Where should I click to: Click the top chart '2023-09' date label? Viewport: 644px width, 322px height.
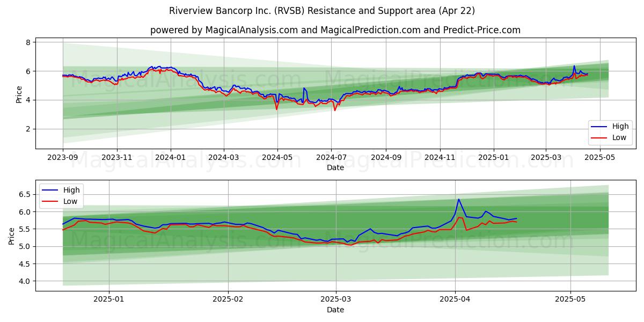(x=63, y=158)
